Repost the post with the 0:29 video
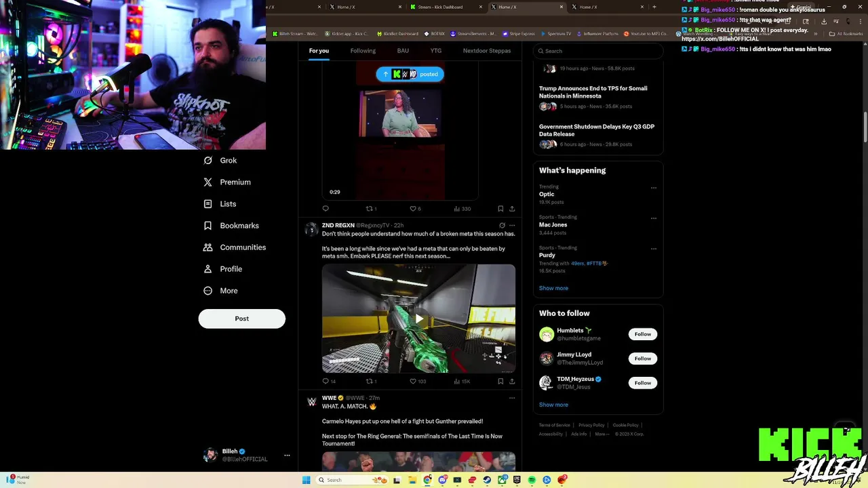The height and width of the screenshot is (488, 868). [x=371, y=209]
